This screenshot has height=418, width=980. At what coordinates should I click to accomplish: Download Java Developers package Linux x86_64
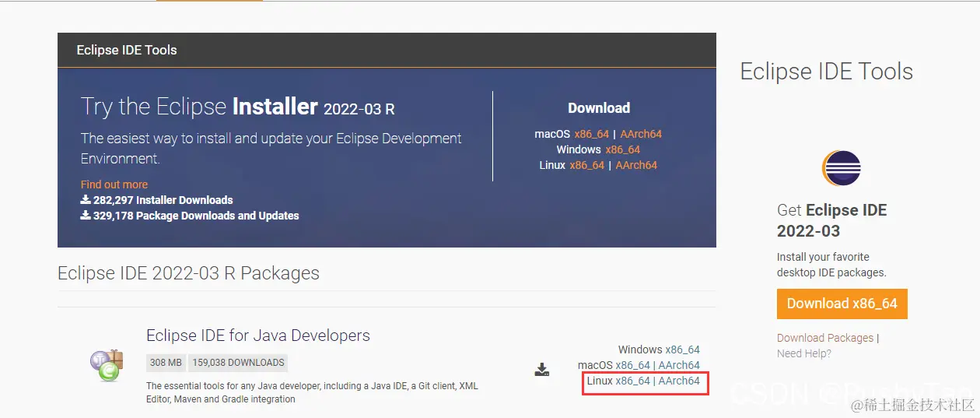pyautogui.click(x=633, y=381)
